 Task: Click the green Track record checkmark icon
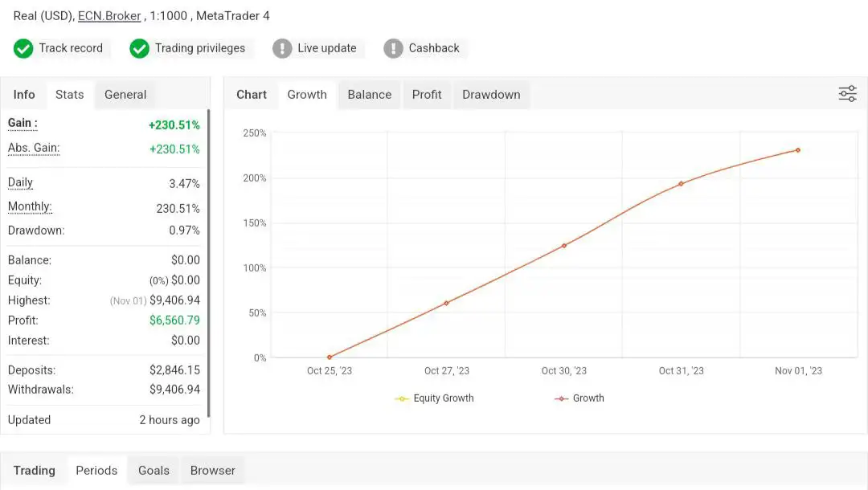click(x=23, y=48)
